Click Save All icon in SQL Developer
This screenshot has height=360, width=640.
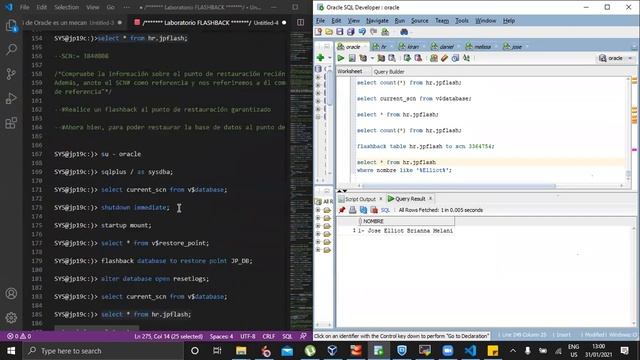tap(351, 32)
